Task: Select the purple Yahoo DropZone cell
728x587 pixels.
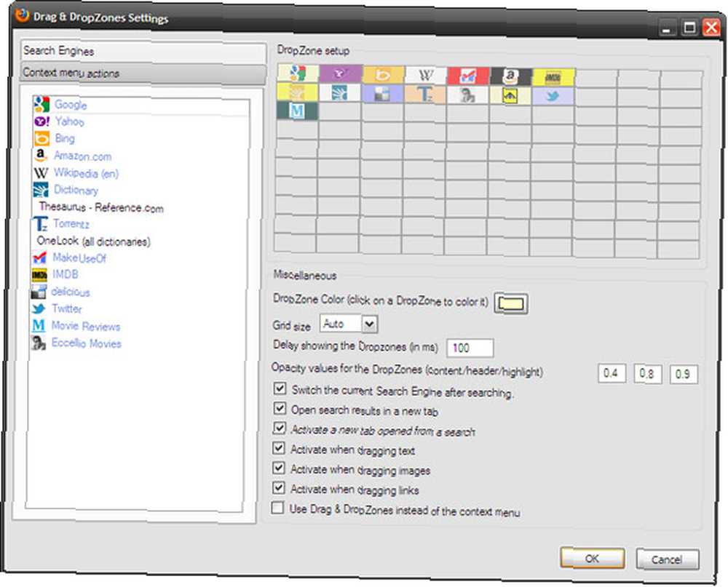Action: point(340,73)
